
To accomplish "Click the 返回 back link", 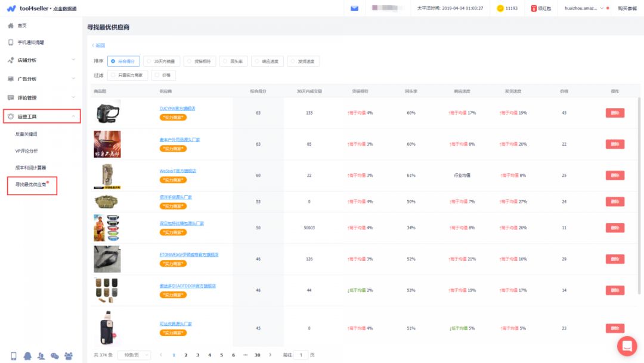I will pyautogui.click(x=98, y=45).
